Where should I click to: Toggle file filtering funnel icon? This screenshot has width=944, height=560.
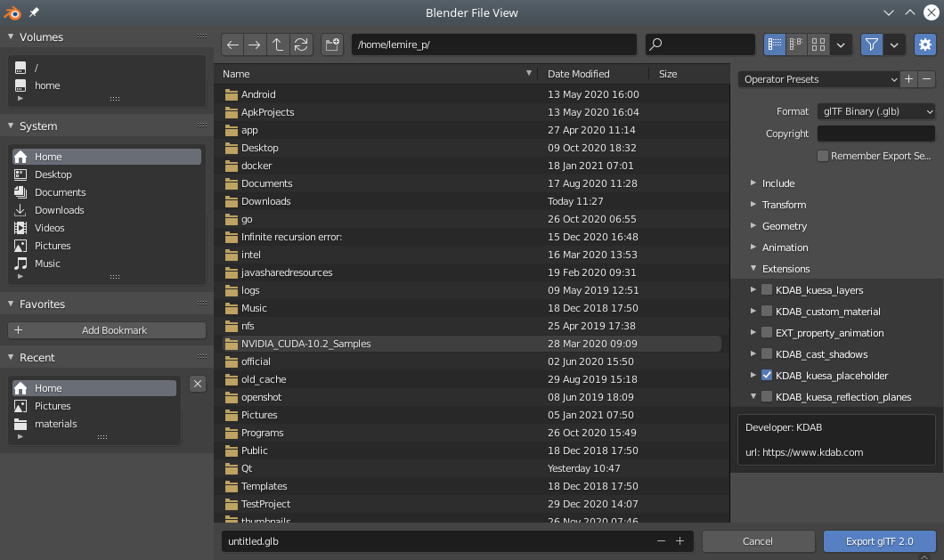point(871,45)
